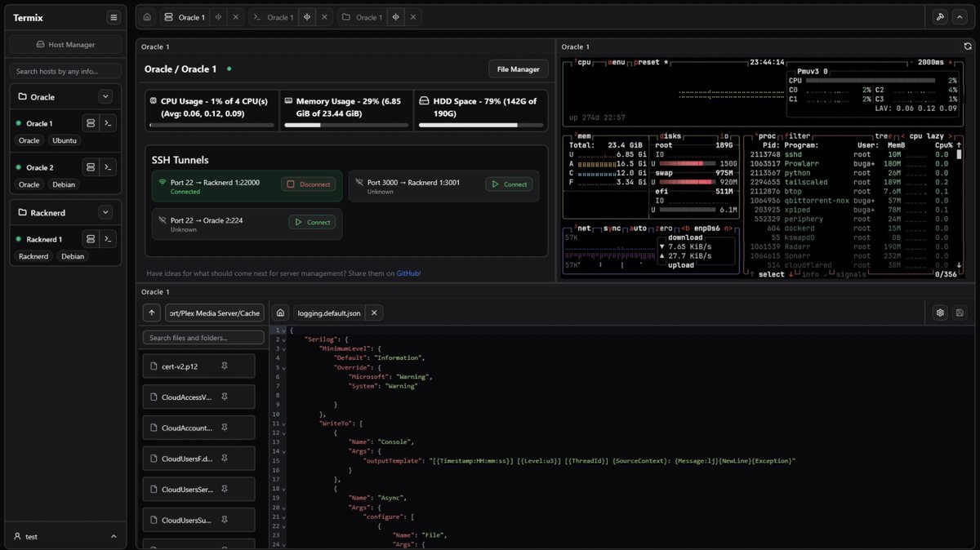Collapse the Oracle folder group
The height and width of the screenshot is (550, 980).
[x=105, y=96]
